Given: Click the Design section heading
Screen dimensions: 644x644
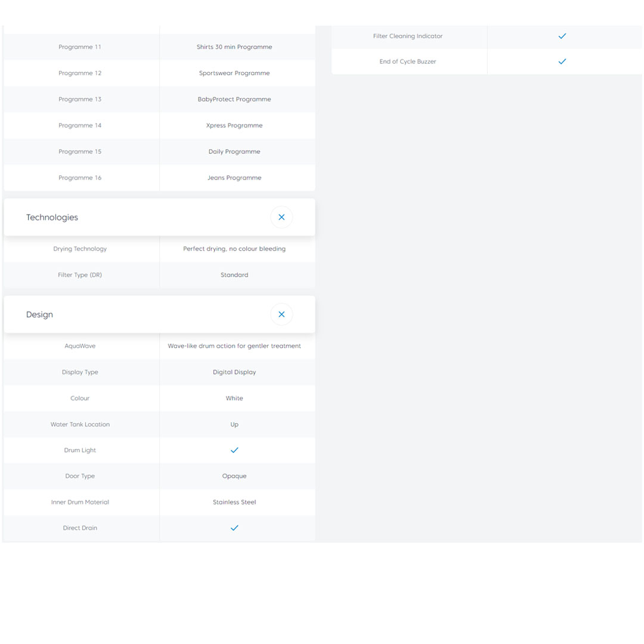Looking at the screenshot, I should tap(40, 314).
